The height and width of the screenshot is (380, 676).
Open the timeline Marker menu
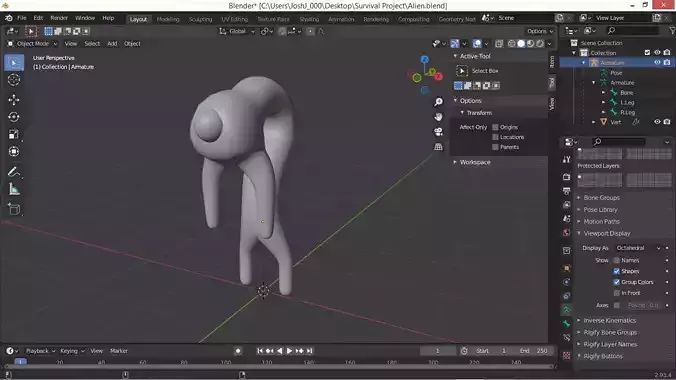(x=119, y=351)
